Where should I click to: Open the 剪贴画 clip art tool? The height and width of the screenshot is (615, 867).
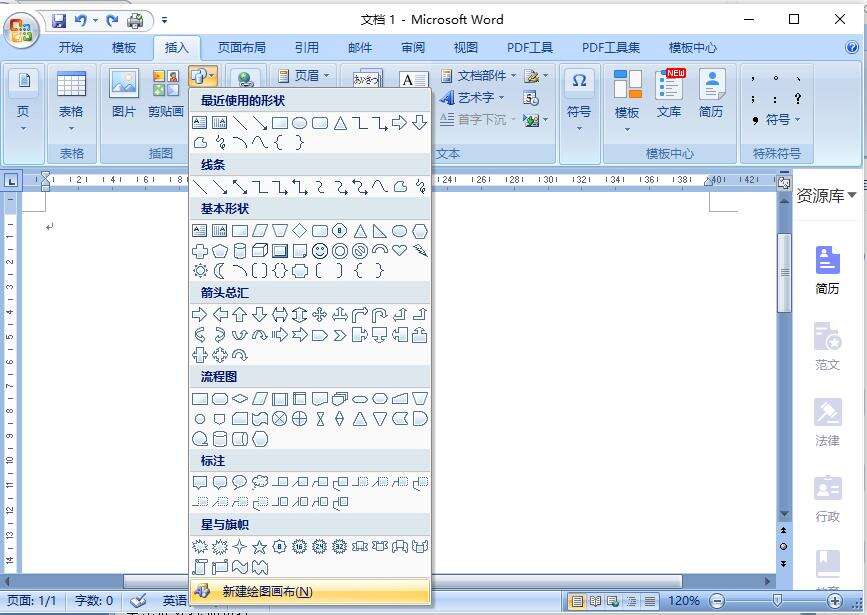[x=166, y=94]
